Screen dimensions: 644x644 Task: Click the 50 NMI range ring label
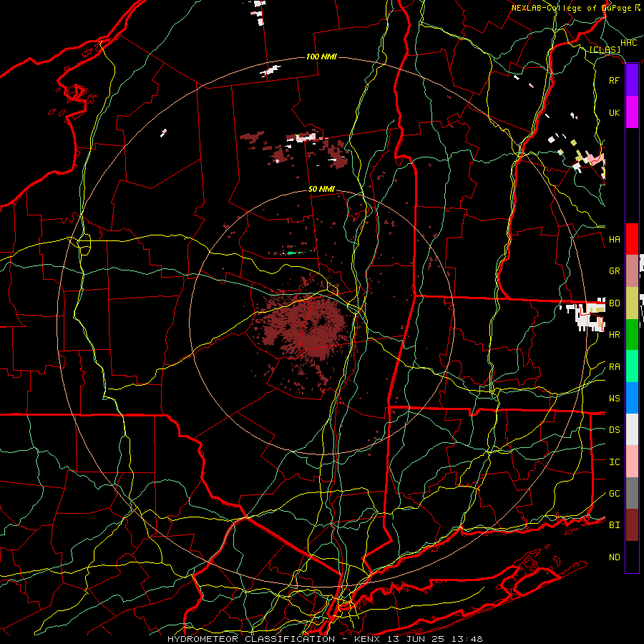point(321,189)
